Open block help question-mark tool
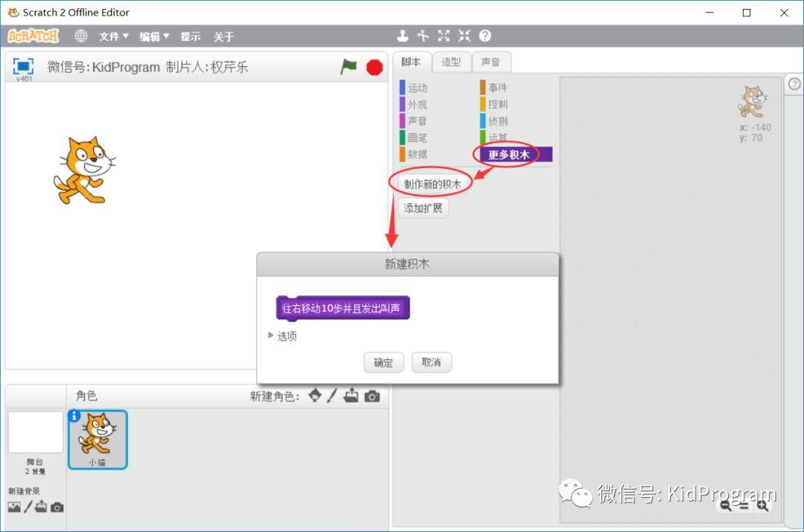This screenshot has width=804, height=532. coord(485,36)
